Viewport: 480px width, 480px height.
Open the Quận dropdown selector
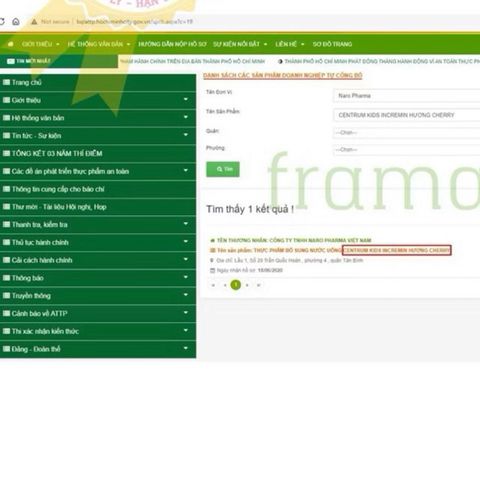(x=406, y=132)
